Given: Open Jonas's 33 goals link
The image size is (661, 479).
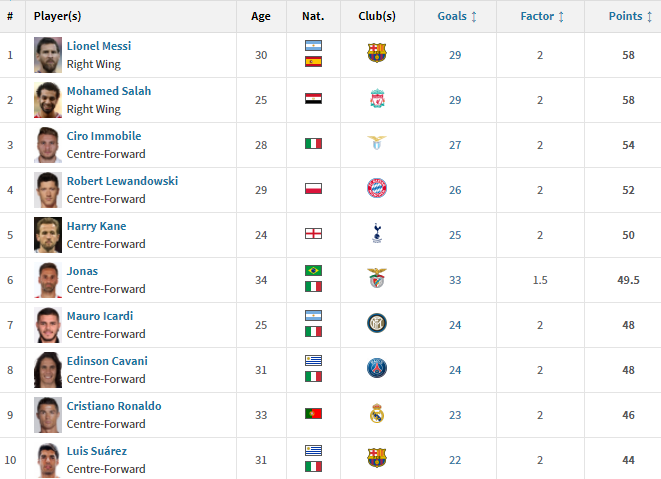Looking at the screenshot, I should [x=455, y=280].
